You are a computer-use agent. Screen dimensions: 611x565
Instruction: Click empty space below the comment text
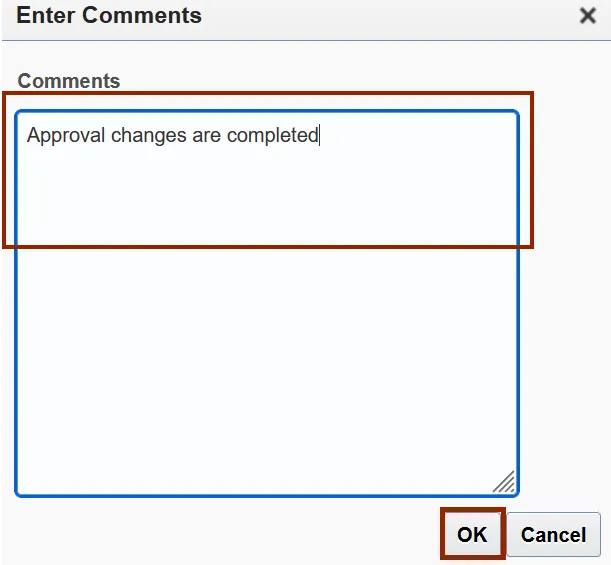[x=267, y=200]
